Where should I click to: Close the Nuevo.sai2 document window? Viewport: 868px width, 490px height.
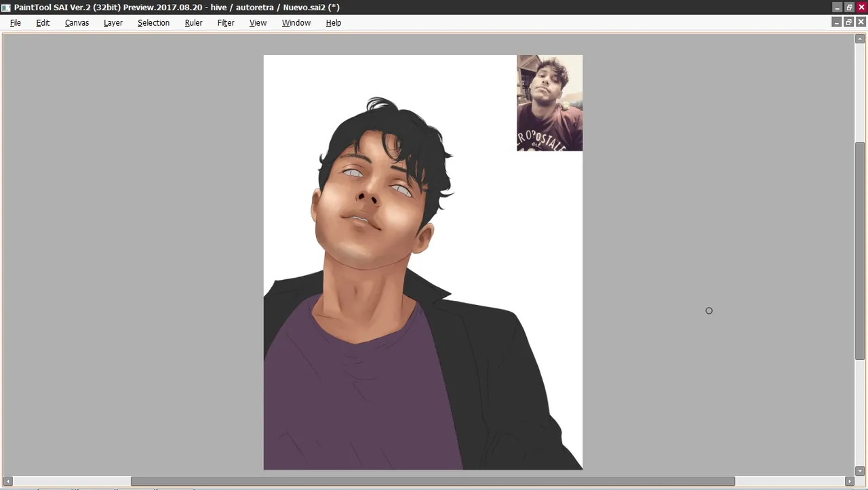pyautogui.click(x=861, y=22)
